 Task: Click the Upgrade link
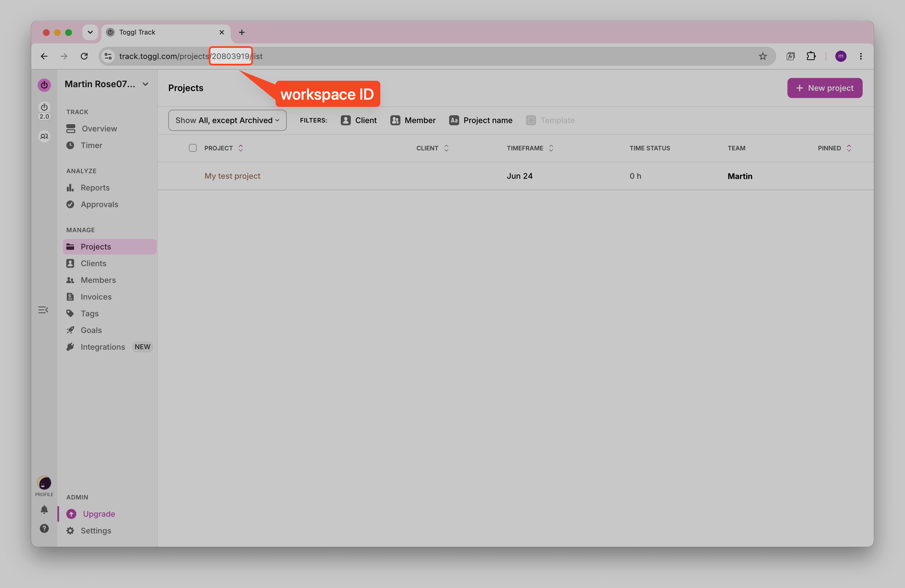[x=99, y=514]
